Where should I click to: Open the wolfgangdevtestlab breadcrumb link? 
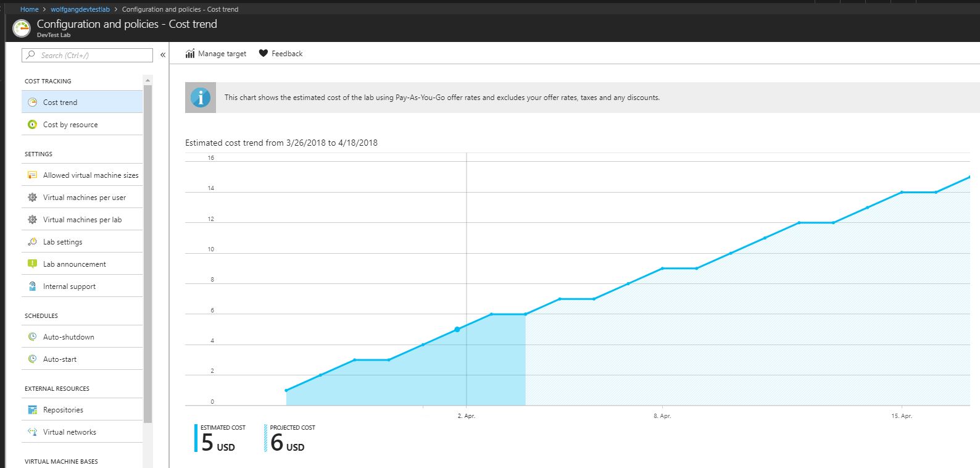tap(80, 9)
